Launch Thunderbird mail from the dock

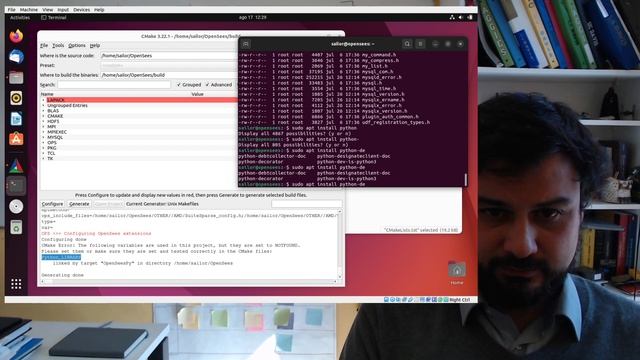click(x=16, y=57)
